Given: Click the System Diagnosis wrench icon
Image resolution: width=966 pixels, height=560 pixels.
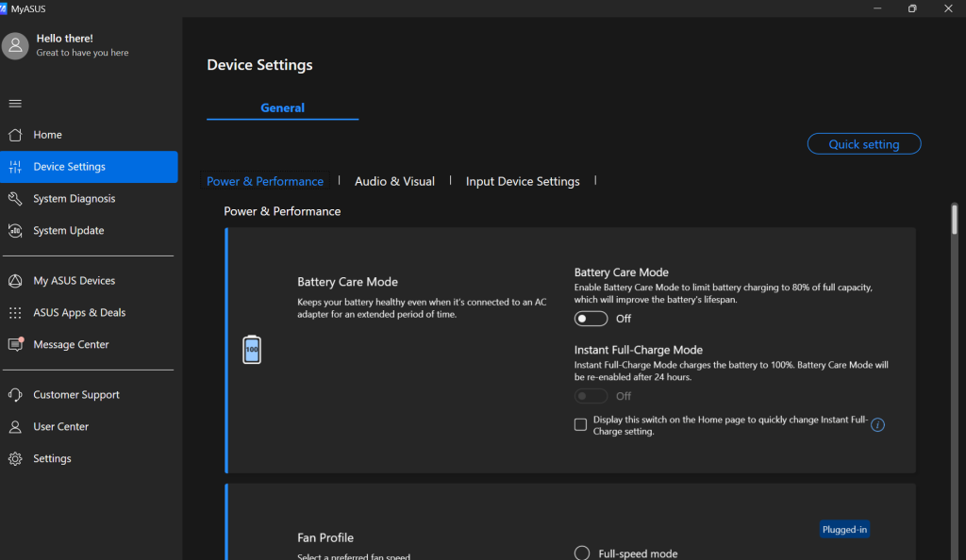Looking at the screenshot, I should point(15,199).
